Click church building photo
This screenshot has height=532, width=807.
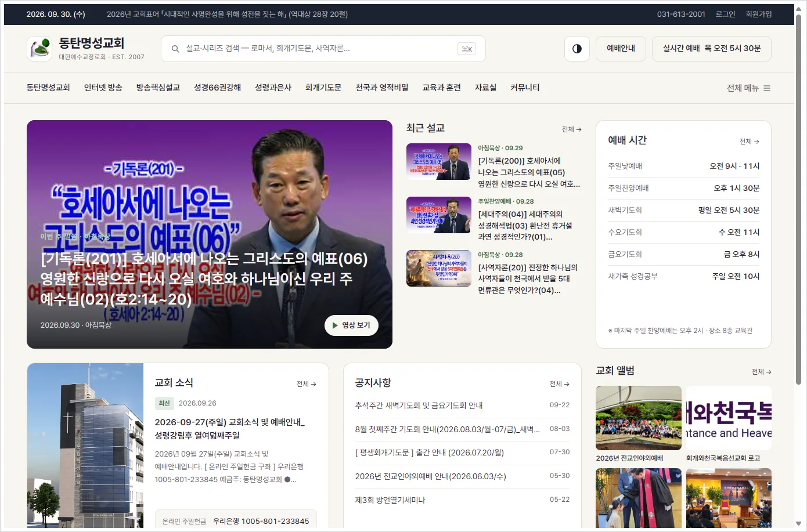(x=85, y=446)
